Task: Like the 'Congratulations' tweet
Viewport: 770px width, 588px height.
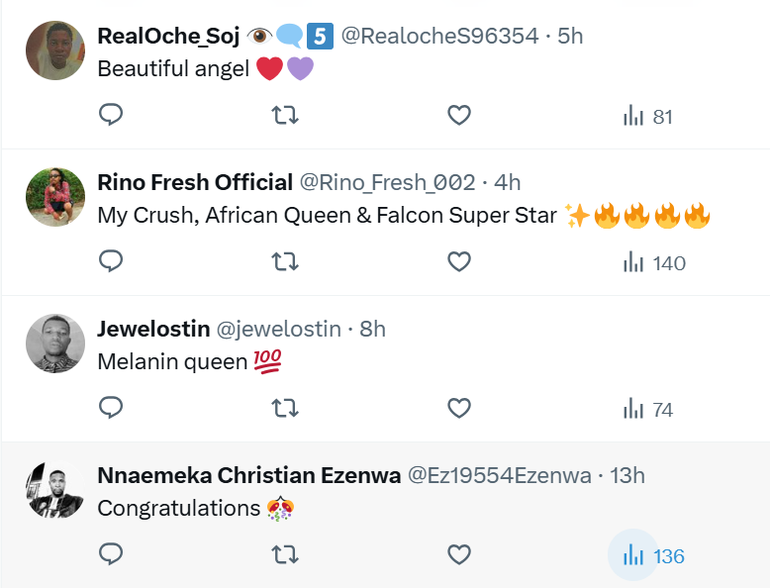Action: click(459, 554)
